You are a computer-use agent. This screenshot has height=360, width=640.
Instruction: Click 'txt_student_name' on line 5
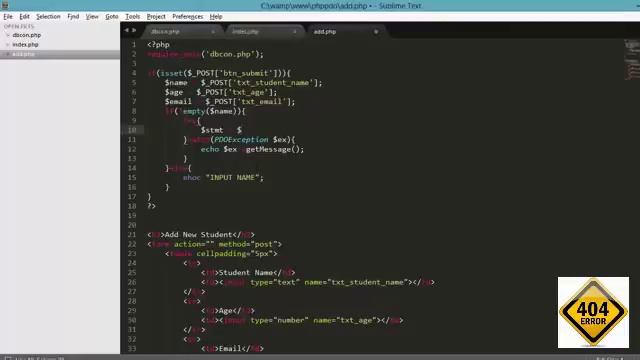[x=273, y=82]
